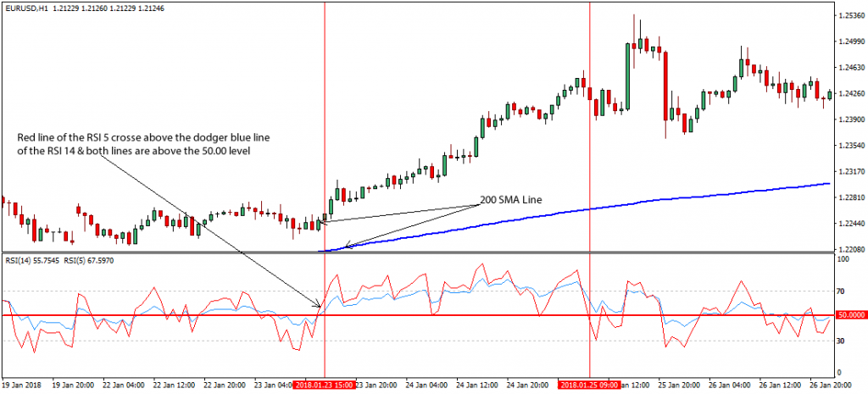Image resolution: width=868 pixels, height=394 pixels.
Task: Click the 25 Jan 20:00 time axis label
Action: click(679, 384)
